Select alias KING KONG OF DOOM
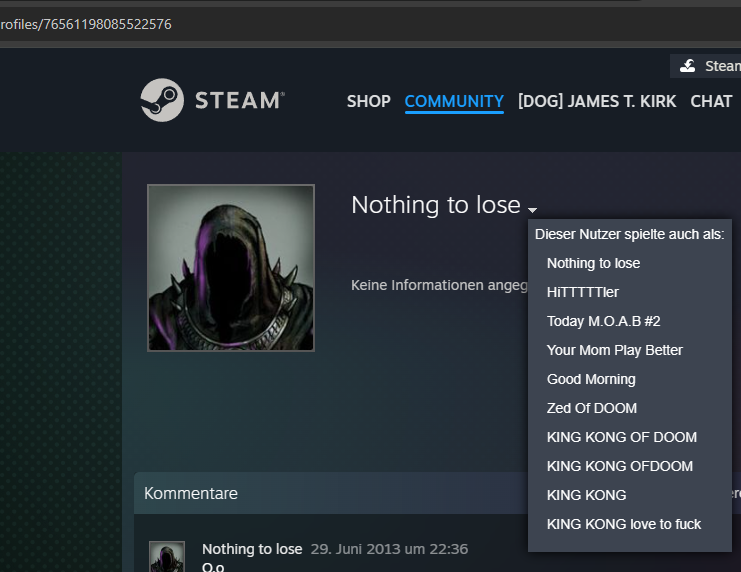 621,437
